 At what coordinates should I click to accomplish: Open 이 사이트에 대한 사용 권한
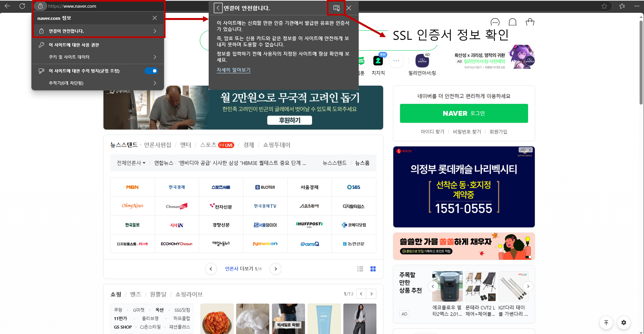99,45
